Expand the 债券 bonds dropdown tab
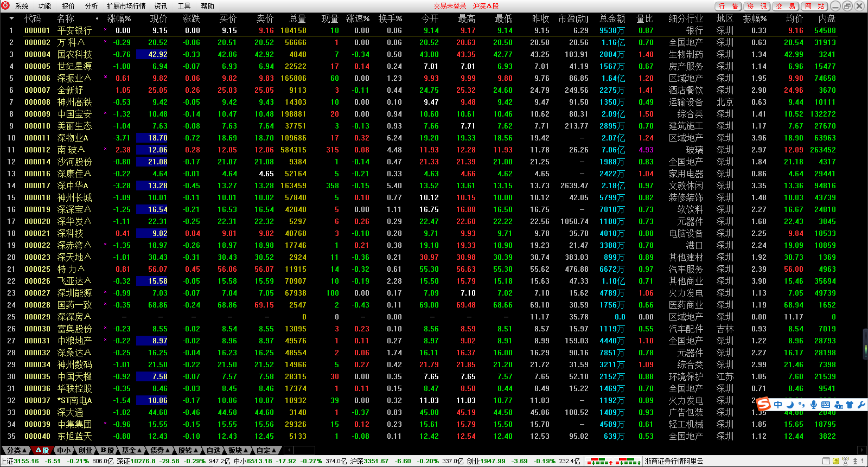This screenshot has height=467, width=868. [159, 450]
